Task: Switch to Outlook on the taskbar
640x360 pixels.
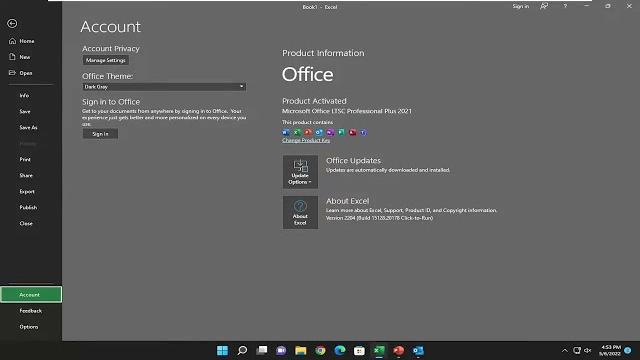Action: pos(418,351)
